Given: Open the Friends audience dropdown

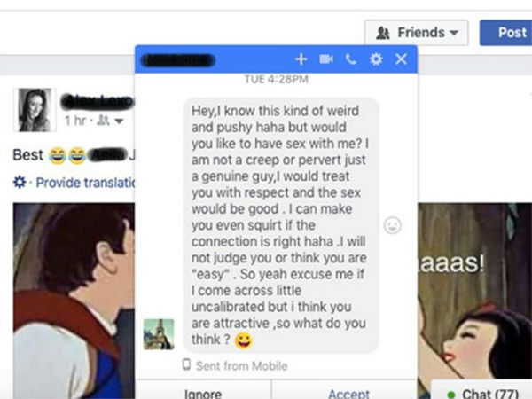Looking at the screenshot, I should pyautogui.click(x=417, y=33).
